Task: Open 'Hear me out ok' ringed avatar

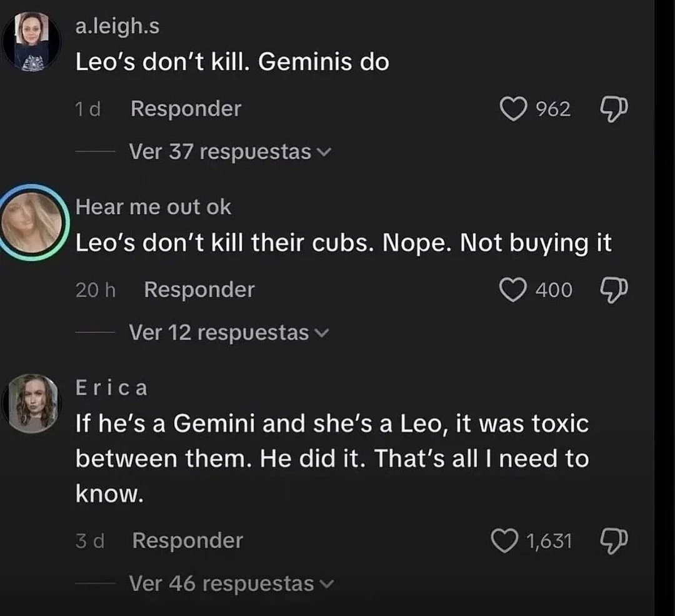Action: pyautogui.click(x=32, y=222)
